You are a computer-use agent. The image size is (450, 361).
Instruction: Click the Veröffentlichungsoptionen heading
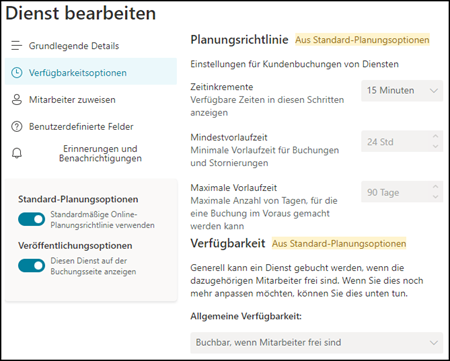75,246
